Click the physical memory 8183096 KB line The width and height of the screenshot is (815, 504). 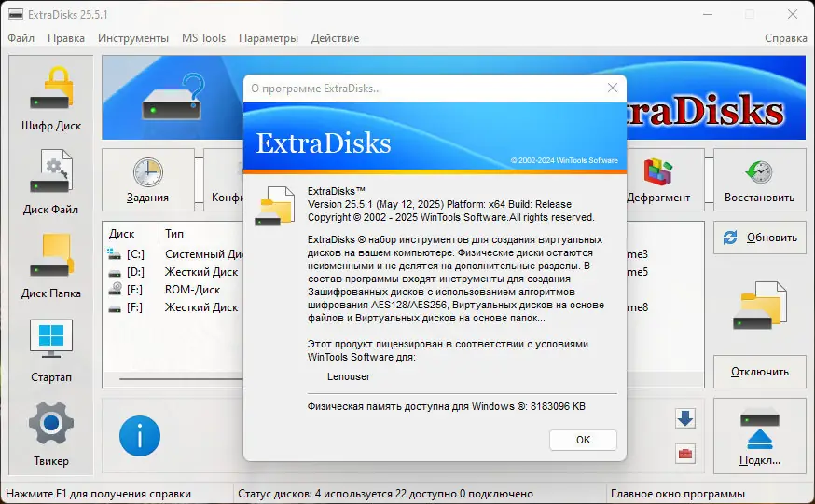tap(446, 406)
